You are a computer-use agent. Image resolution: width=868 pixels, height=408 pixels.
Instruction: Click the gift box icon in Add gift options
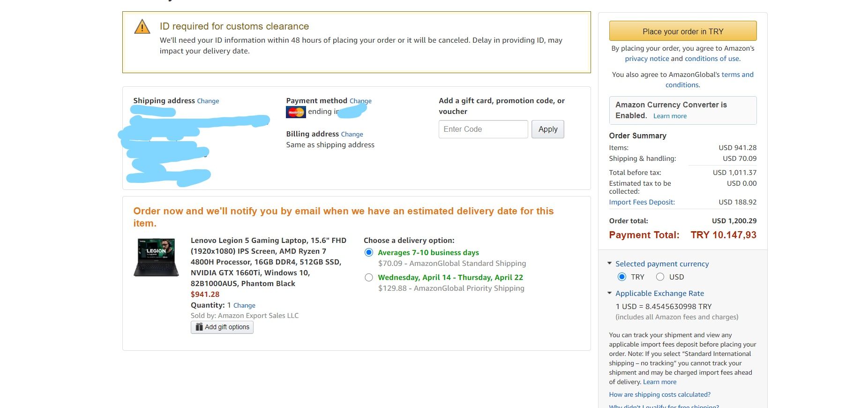point(199,327)
